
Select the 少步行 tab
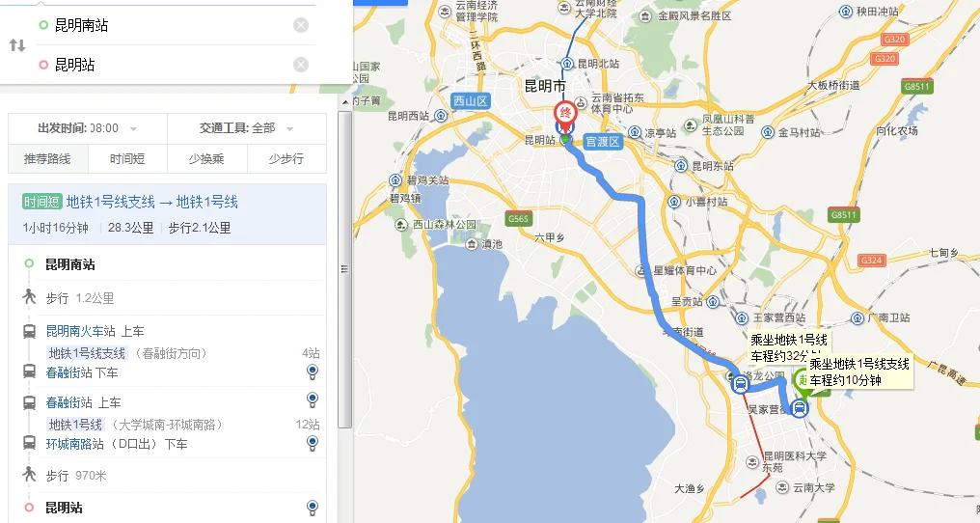[286, 159]
